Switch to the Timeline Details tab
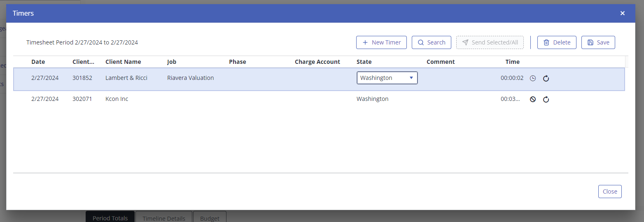Viewport: 644px width, 222px height. (163, 218)
